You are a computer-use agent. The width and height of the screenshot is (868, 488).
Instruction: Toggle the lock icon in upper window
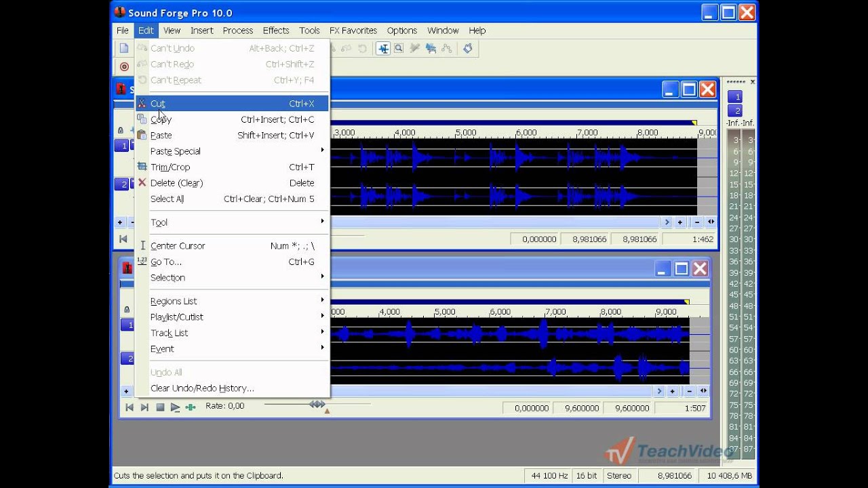click(x=121, y=130)
